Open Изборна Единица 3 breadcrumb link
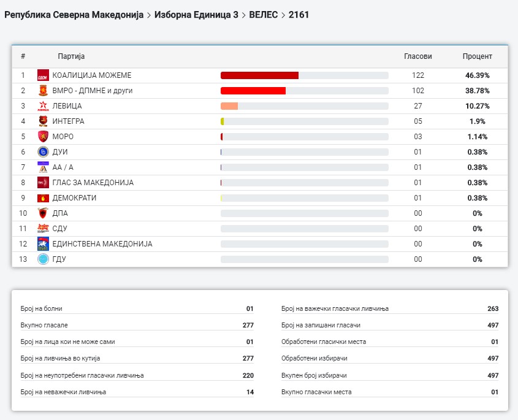 click(x=196, y=14)
